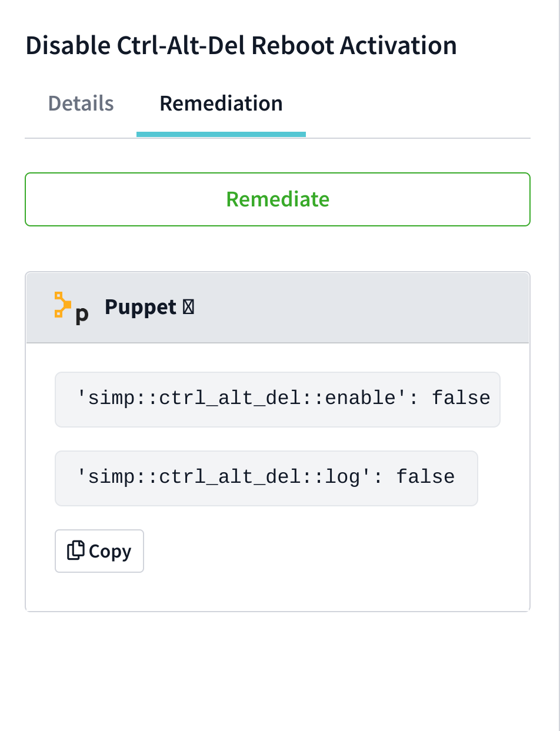Copy the Puppet remediation code
The height and width of the screenshot is (731, 560).
(x=99, y=551)
